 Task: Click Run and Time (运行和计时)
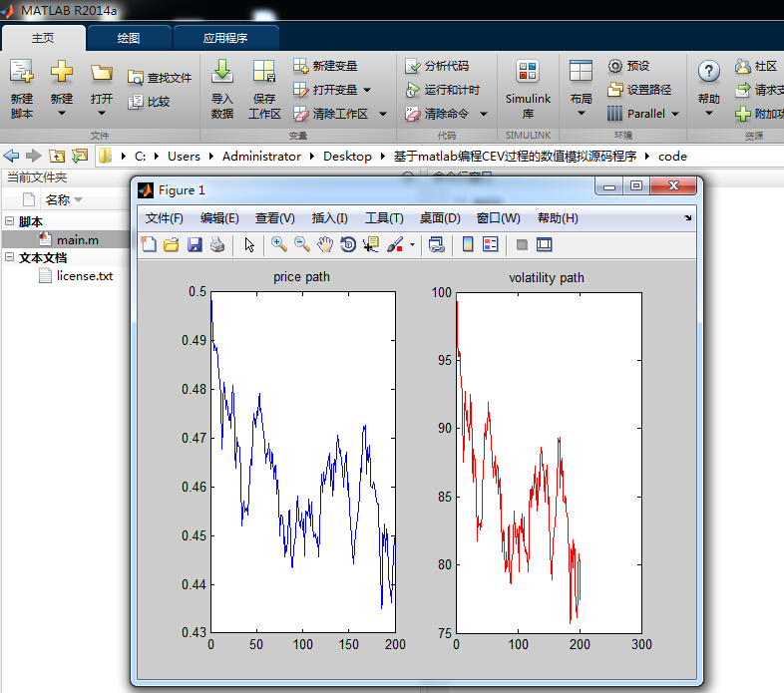click(443, 90)
